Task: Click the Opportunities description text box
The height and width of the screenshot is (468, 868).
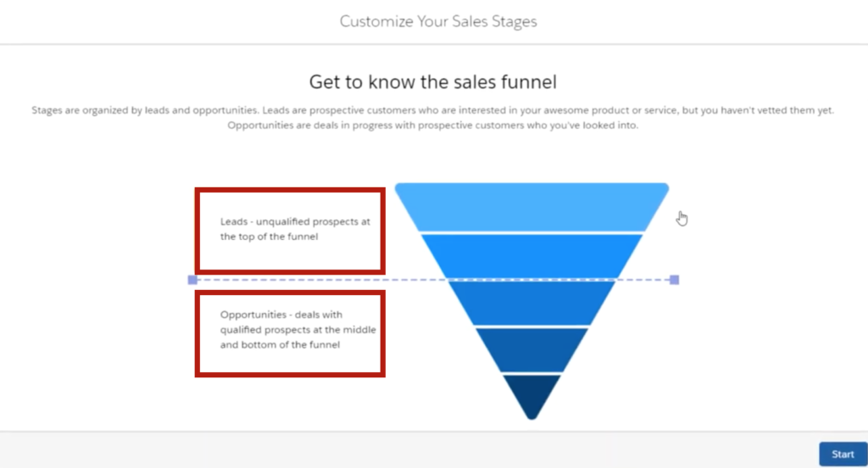Action: pos(290,333)
